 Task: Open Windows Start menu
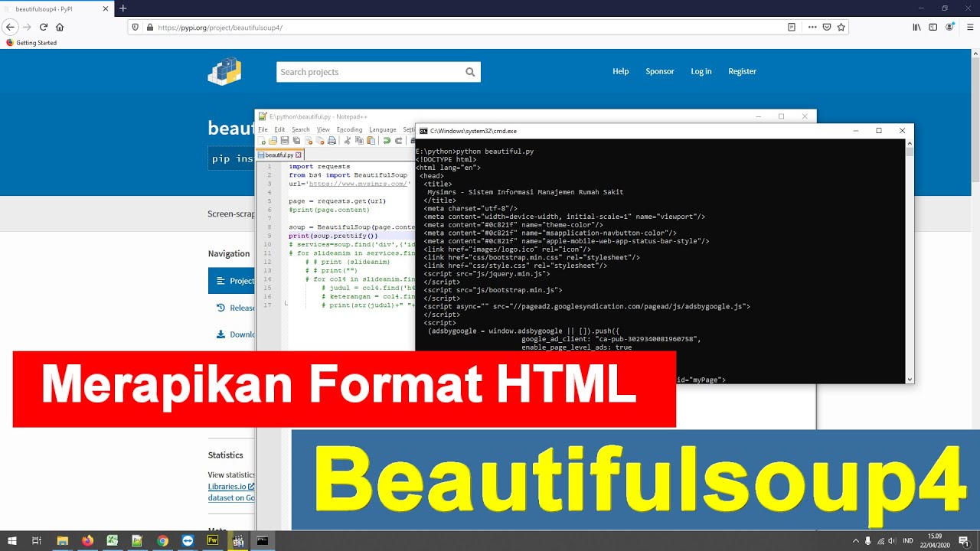click(x=12, y=540)
